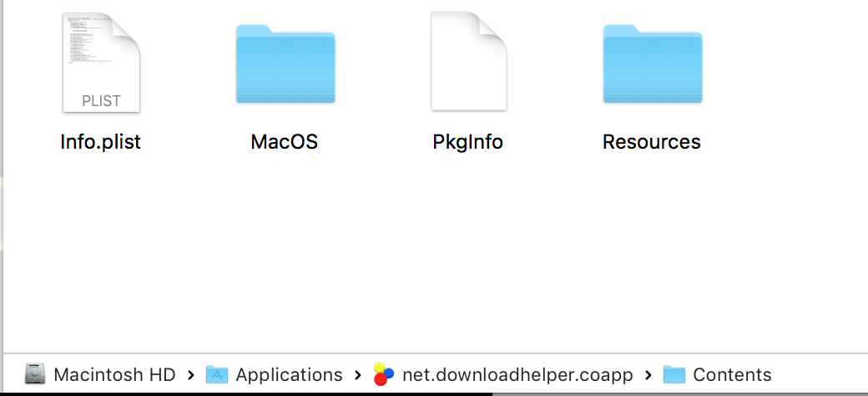The image size is (868, 396).
Task: Click the PkgInfo filename label
Action: (467, 142)
